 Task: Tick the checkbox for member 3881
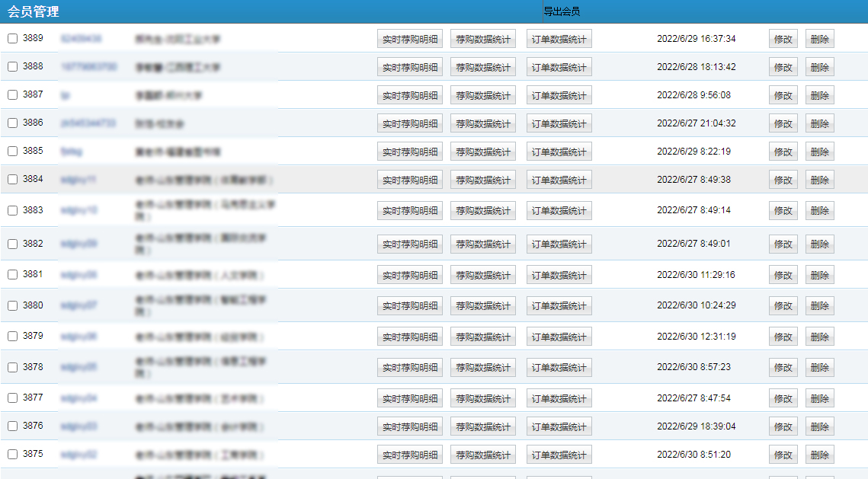point(12,275)
